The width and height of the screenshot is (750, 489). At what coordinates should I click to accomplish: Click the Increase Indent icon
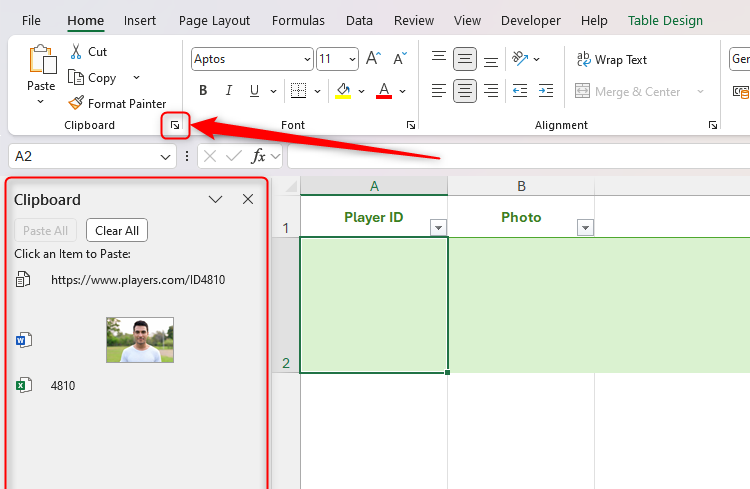(x=546, y=91)
